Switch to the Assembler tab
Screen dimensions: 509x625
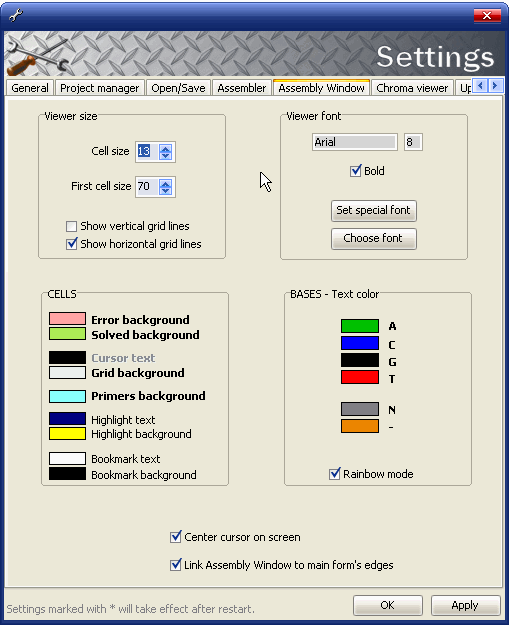[242, 88]
